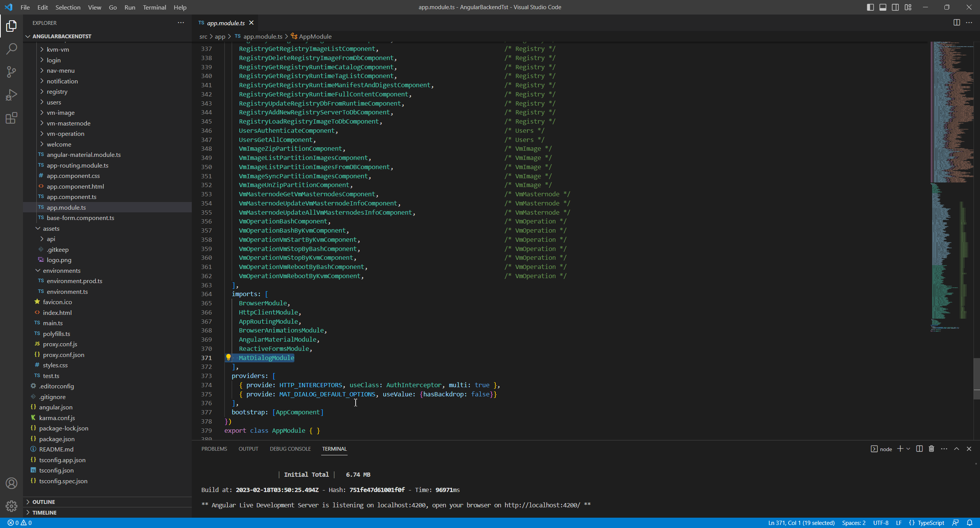Expand the registry folder in explorer
The width and height of the screenshot is (980, 528).
(x=57, y=92)
